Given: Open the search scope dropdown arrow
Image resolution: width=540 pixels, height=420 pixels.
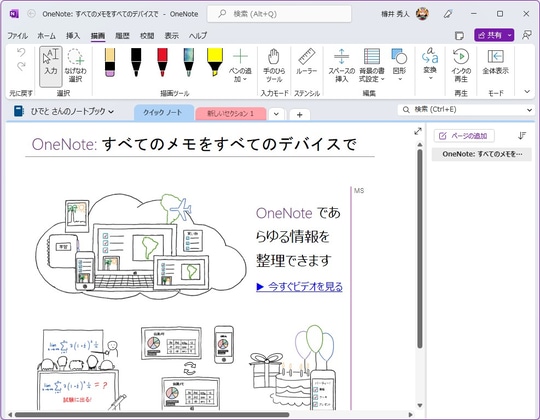Looking at the screenshot, I should (x=529, y=110).
